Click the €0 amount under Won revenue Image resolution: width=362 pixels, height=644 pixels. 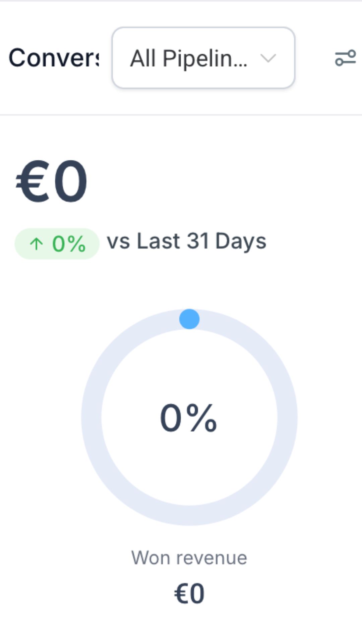tap(189, 593)
